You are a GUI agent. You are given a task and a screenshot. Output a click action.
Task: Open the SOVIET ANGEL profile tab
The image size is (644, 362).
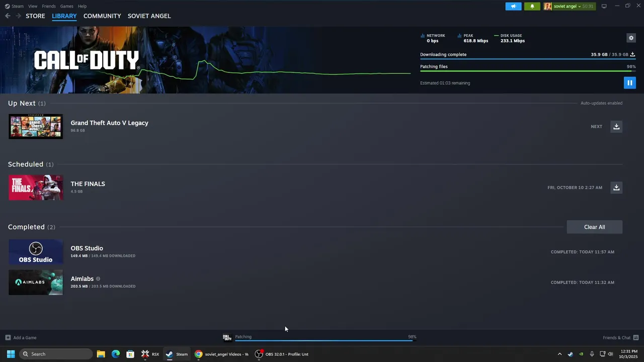[149, 16]
